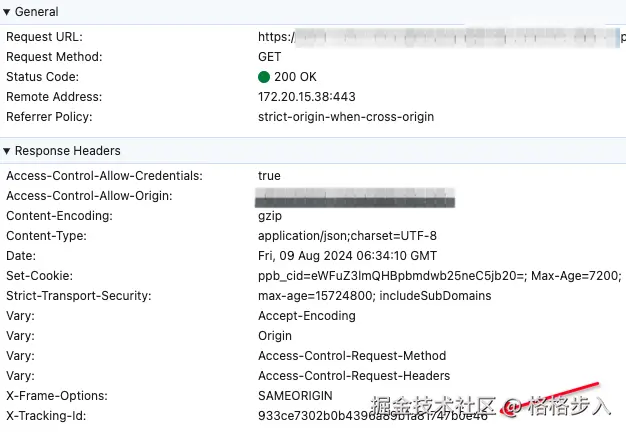Click the Access-Control-Allow-Credentials header name
Viewport: 626px width, 432px height.
104,176
